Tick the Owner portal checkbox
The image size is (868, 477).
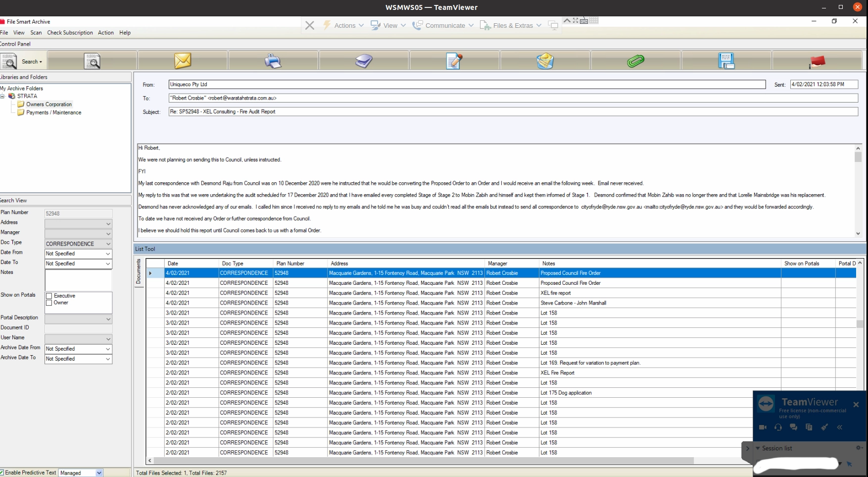click(49, 303)
